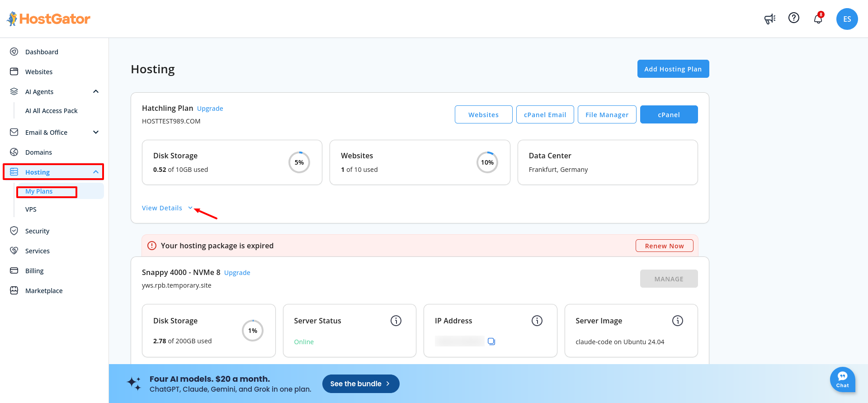Click the HOSTTEST989.COM domain text
The height and width of the screenshot is (403, 868).
coord(171,121)
